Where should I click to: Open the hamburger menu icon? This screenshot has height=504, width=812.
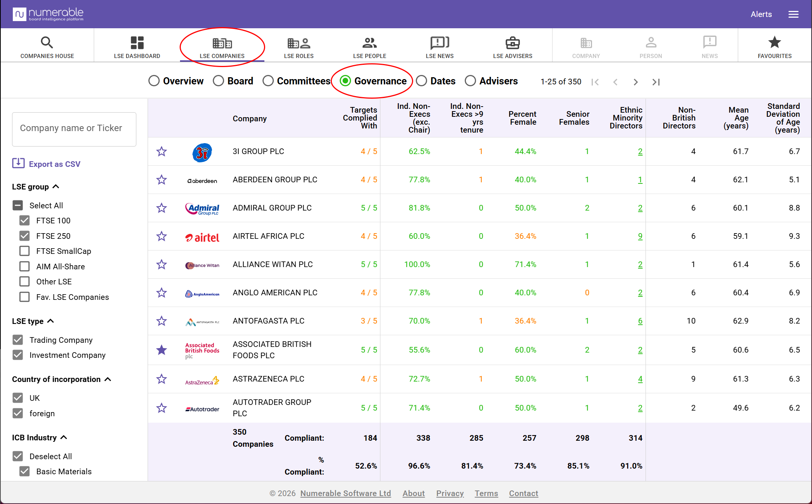[793, 14]
